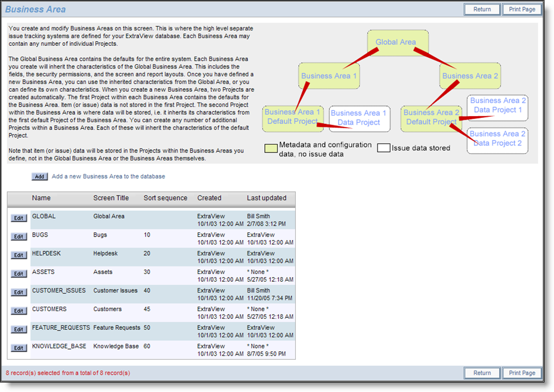The width and height of the screenshot is (554, 392).
Task: Click Business Area 2 Data Project 1 node
Action: click(497, 108)
